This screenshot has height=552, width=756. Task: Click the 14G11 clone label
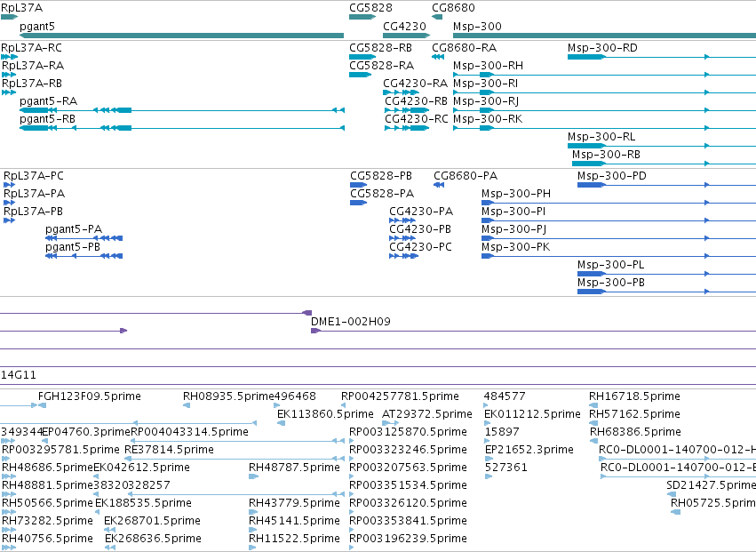pos(19,375)
